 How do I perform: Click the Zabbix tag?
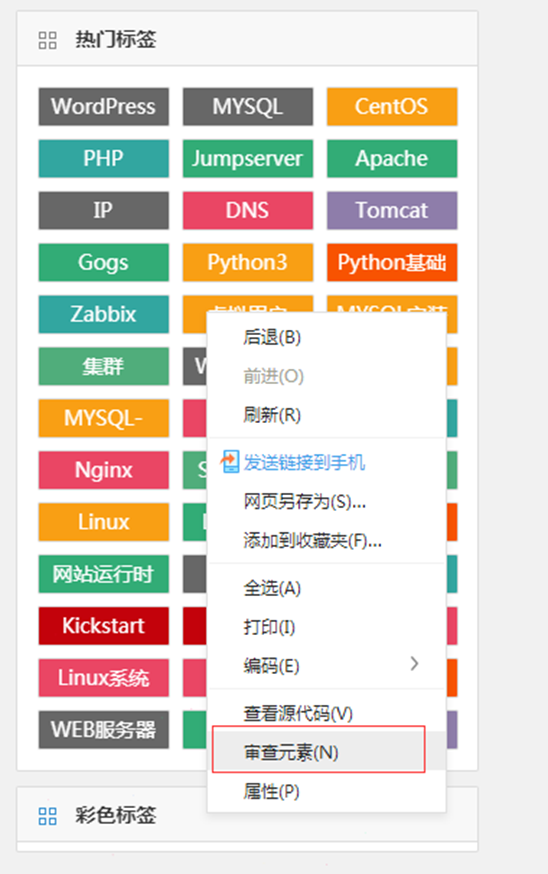(104, 314)
